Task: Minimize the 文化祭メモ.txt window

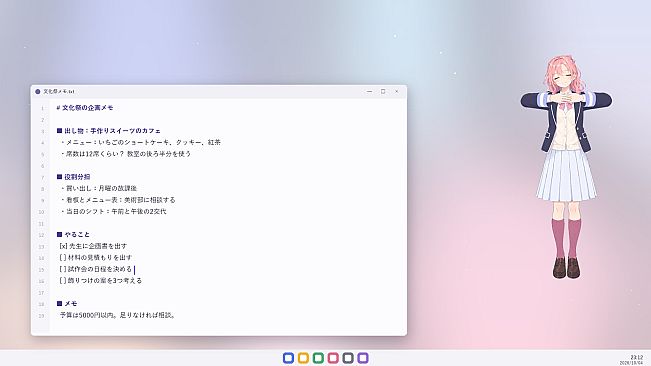Action: point(369,91)
